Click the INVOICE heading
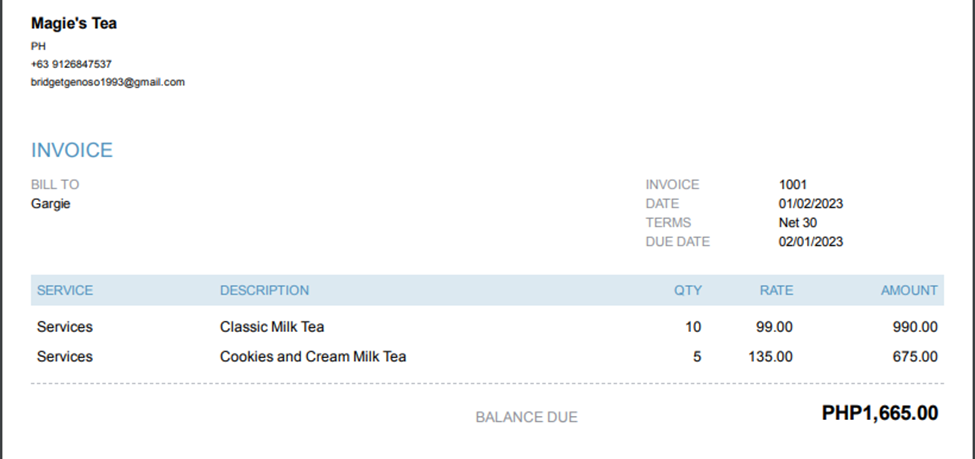The width and height of the screenshot is (975, 459). tap(72, 151)
